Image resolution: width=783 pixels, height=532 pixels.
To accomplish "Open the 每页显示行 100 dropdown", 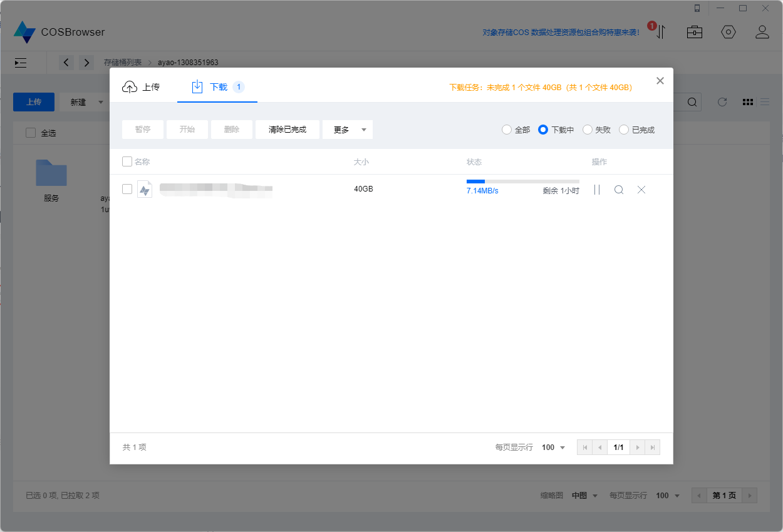I will tap(552, 447).
